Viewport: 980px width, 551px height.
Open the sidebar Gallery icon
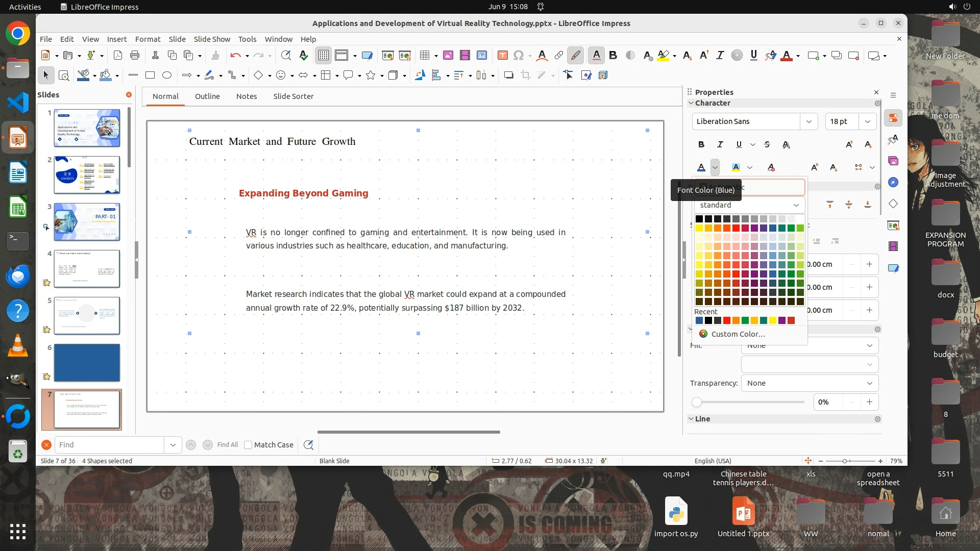click(893, 161)
